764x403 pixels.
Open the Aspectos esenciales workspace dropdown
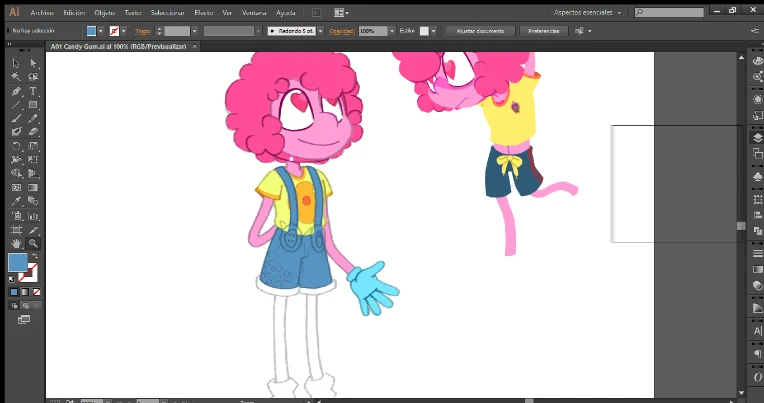588,12
